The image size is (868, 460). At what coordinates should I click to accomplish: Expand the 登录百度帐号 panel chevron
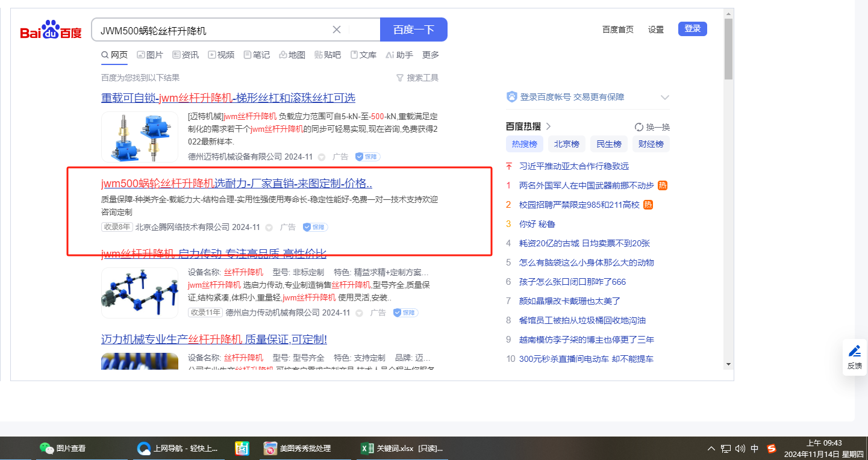click(x=665, y=97)
